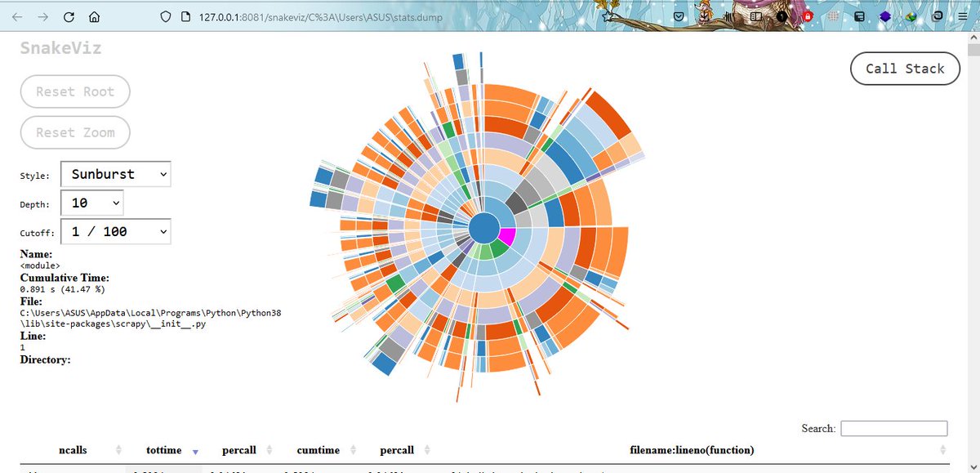Open the green globe download-manager extension

click(x=911, y=16)
